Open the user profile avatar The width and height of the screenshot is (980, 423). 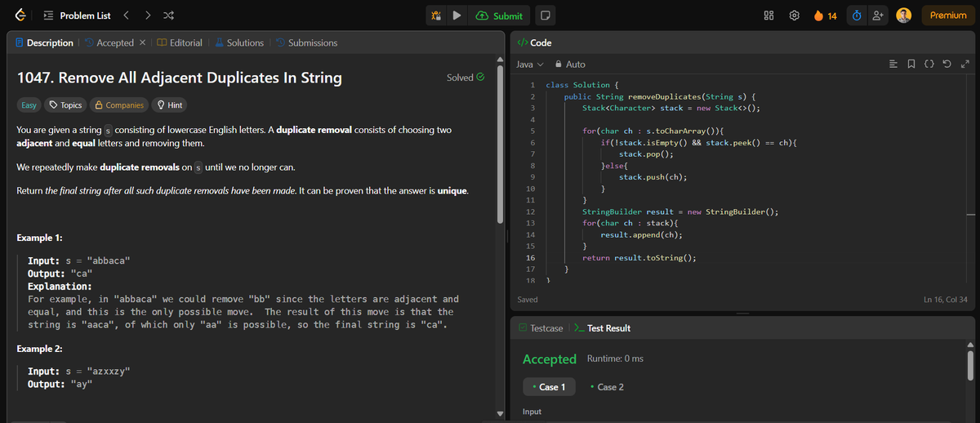tap(904, 16)
